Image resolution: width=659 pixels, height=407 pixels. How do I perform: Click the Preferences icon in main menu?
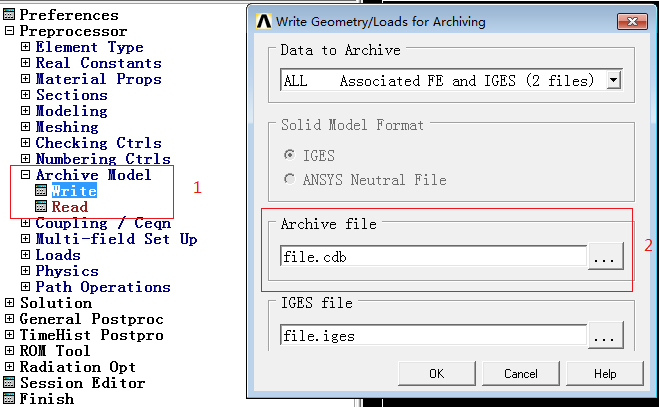click(8, 15)
